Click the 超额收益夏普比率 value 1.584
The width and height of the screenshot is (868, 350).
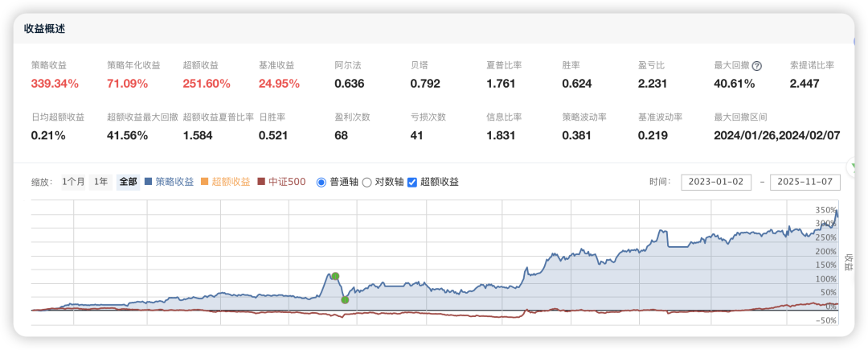point(198,136)
